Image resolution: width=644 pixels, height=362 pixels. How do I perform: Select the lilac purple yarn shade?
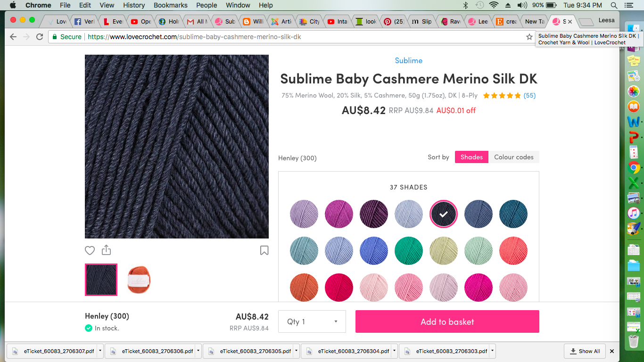[x=304, y=214]
